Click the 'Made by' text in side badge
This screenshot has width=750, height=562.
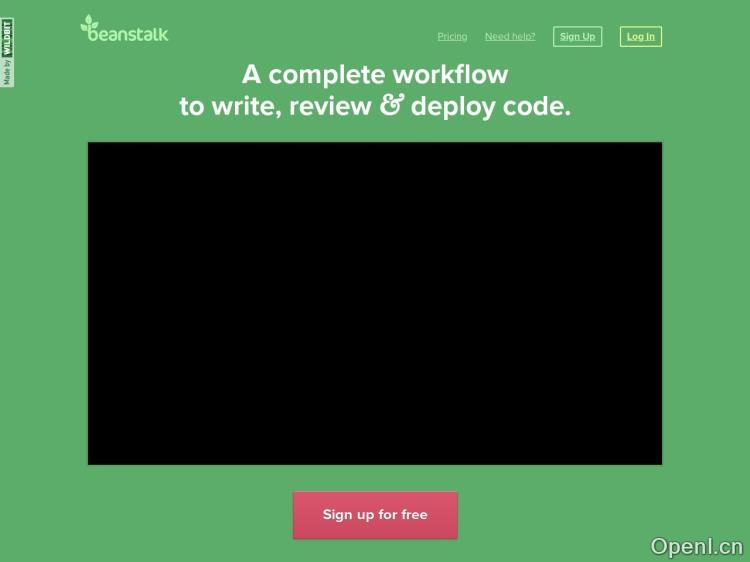8,72
